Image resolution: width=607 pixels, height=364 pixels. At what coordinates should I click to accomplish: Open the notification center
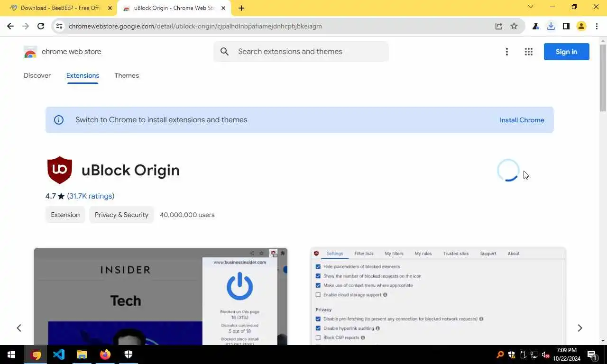click(593, 355)
